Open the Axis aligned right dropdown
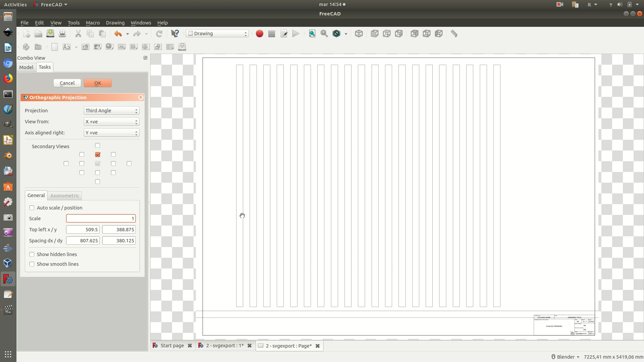644x362 pixels. (x=111, y=133)
